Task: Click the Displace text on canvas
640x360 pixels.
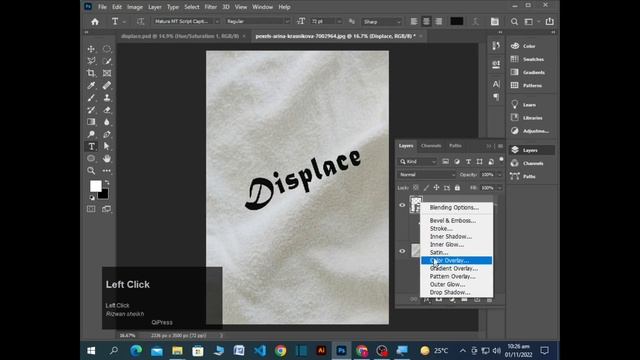Action: pos(303,179)
